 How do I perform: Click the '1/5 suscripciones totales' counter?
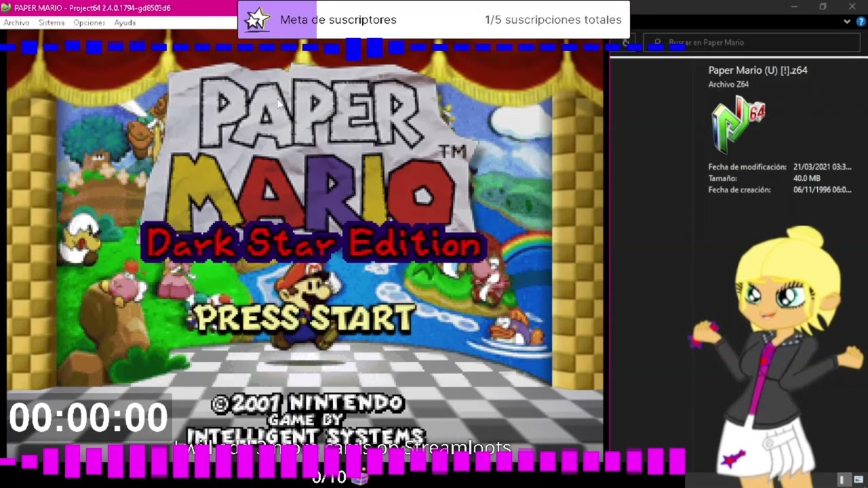pos(553,20)
